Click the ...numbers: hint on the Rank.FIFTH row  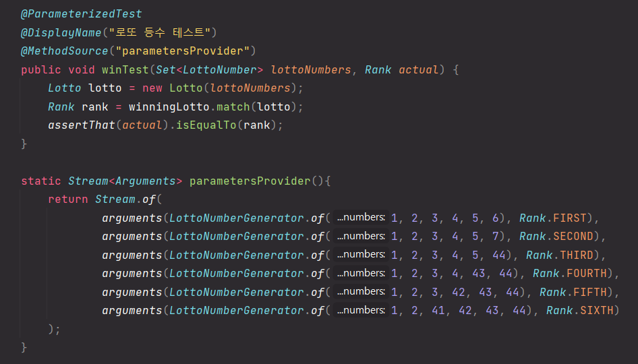click(361, 292)
